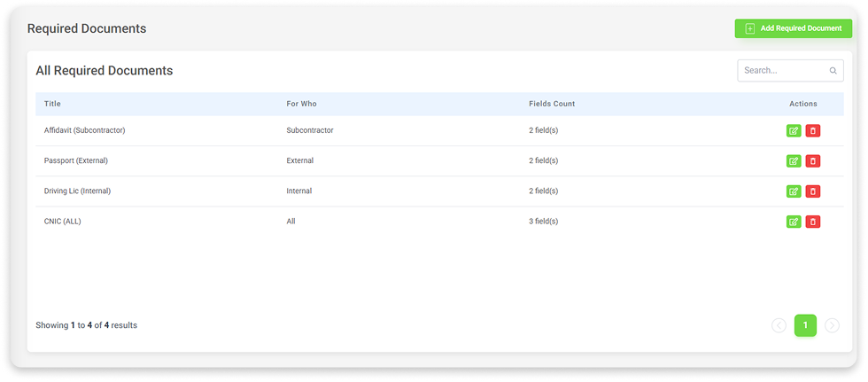
Task: Click the External For Who cell
Action: (300, 161)
